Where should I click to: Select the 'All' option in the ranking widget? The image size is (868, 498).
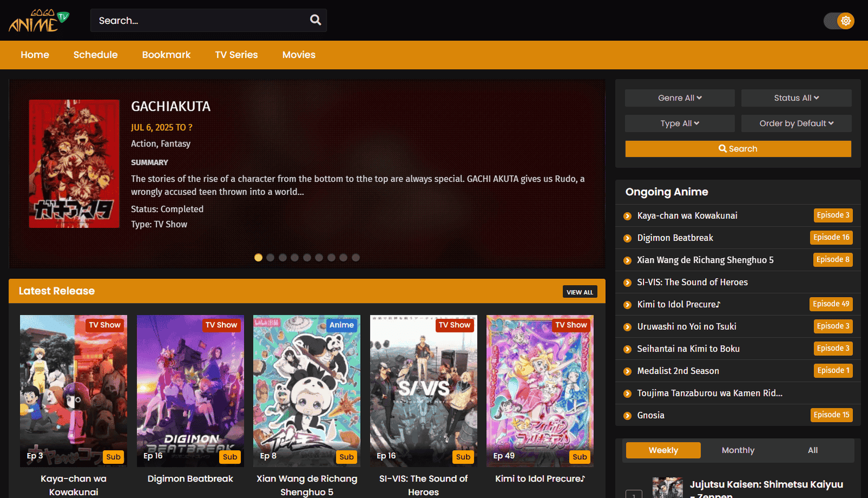click(812, 450)
